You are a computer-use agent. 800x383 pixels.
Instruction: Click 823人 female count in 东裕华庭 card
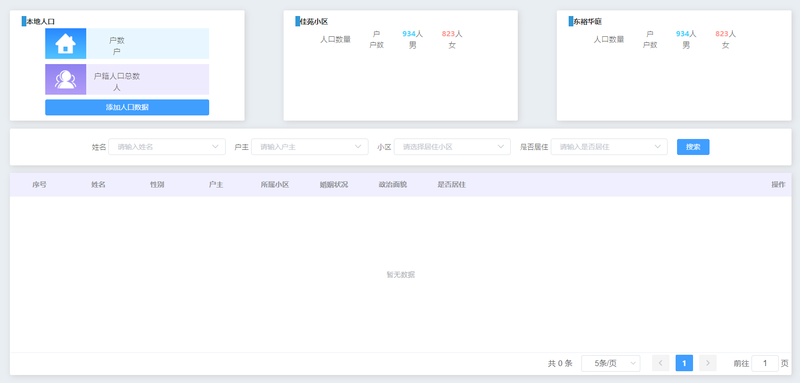point(726,34)
